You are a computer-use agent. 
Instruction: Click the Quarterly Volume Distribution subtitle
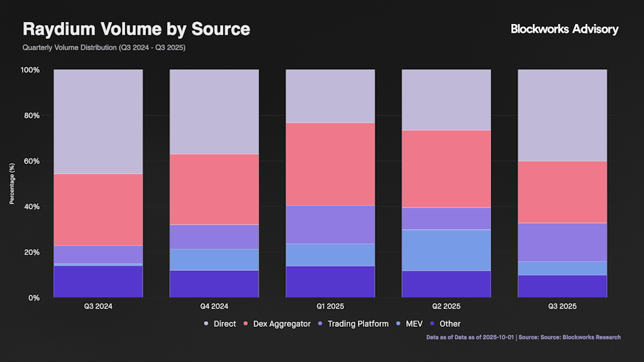tap(104, 48)
